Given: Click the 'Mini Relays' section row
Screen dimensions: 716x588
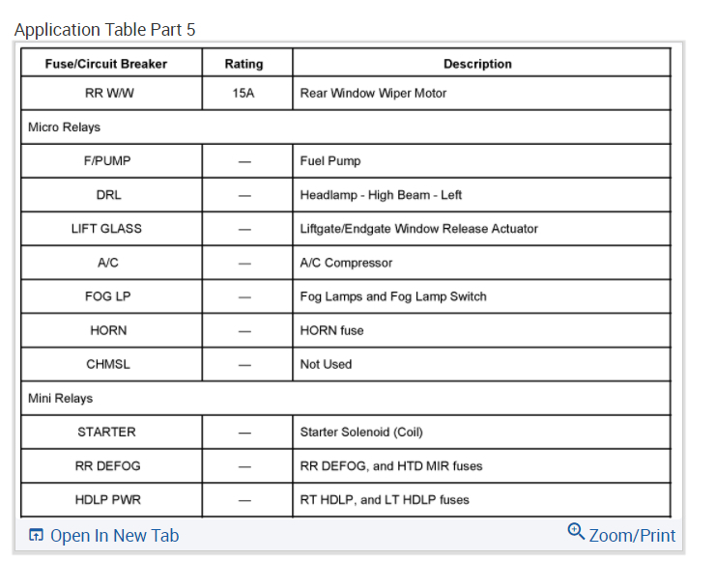Looking at the screenshot, I should tap(346, 398).
